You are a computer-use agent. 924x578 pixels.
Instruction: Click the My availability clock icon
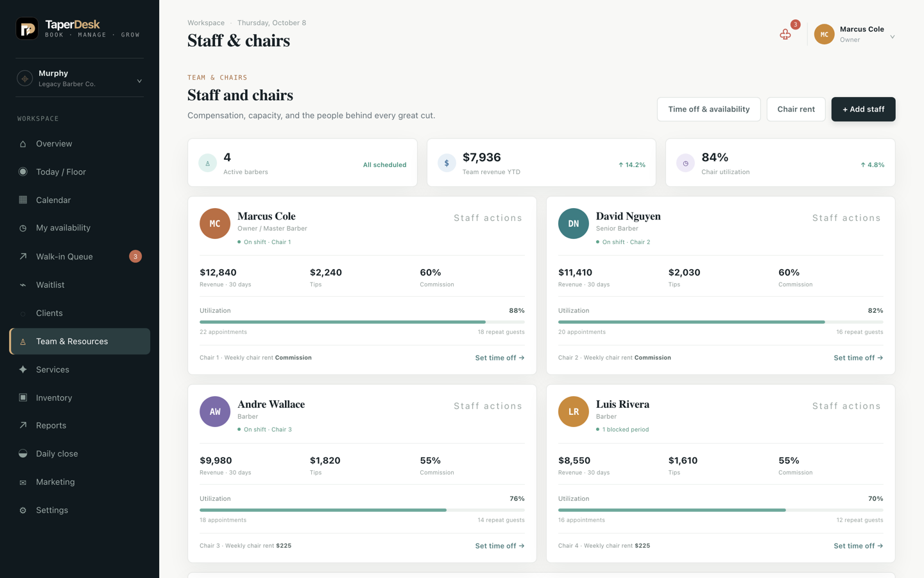23,228
